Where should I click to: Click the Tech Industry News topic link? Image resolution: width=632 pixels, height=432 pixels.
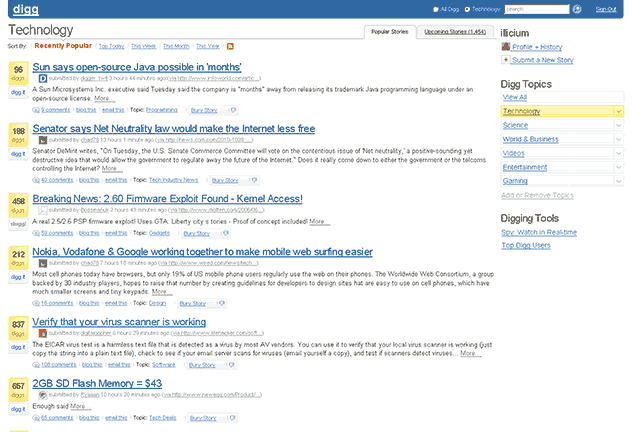[173, 180]
